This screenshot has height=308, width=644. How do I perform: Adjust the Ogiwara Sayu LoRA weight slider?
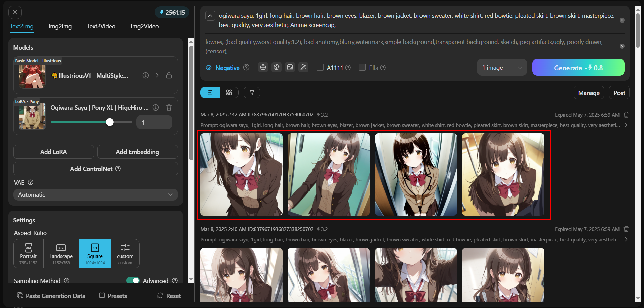(x=91, y=122)
